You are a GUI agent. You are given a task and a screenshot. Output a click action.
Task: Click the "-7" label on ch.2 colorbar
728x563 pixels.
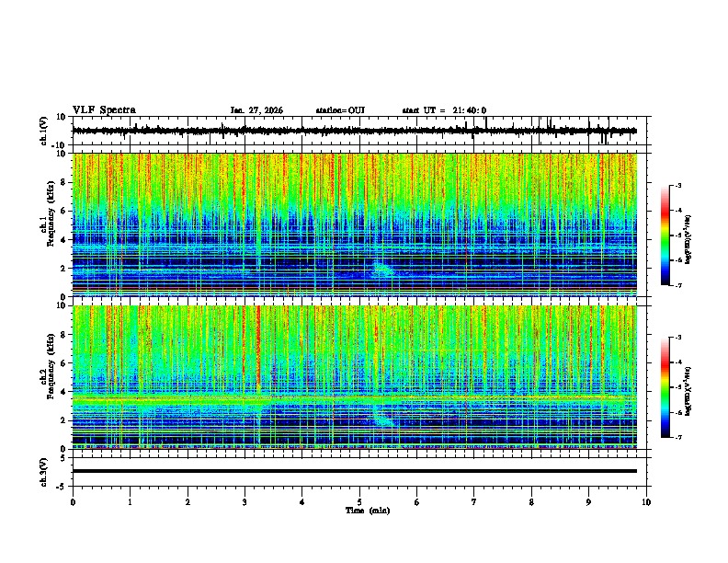pyautogui.click(x=677, y=437)
